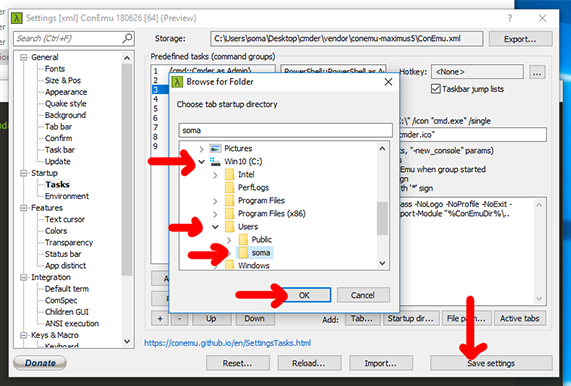Click the plus button to add task

[160, 319]
